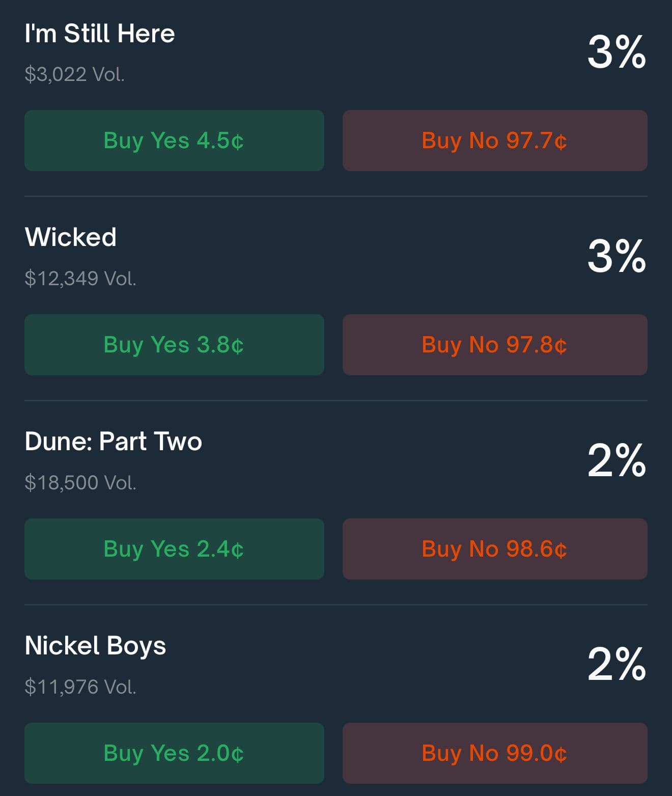Select the $12,349 Vol. label

pyautogui.click(x=80, y=279)
